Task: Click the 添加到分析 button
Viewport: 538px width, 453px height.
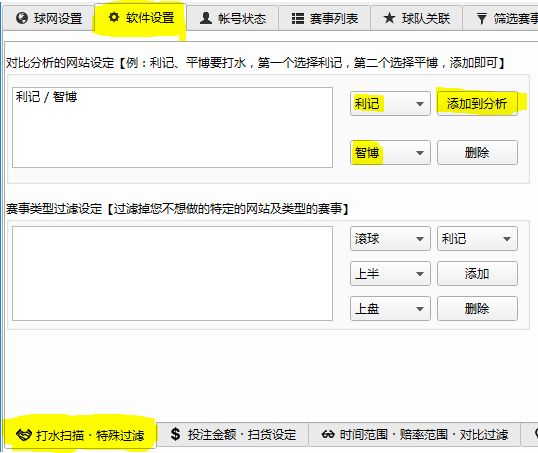Action: [477, 103]
